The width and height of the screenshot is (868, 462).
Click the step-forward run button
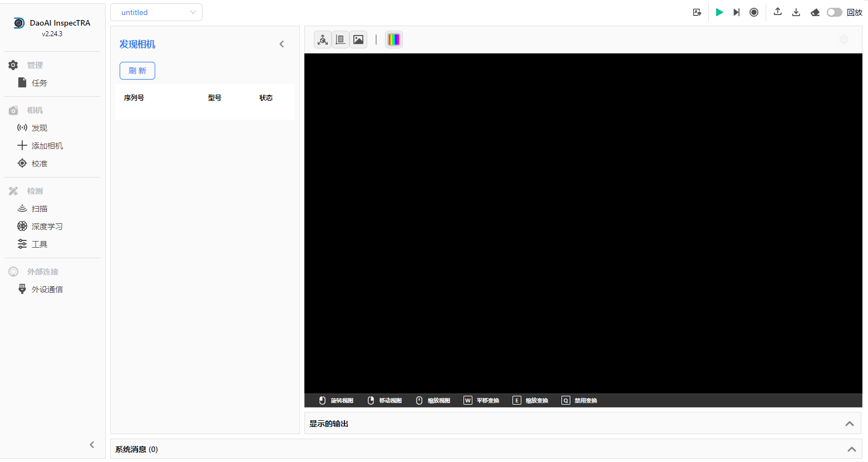click(x=737, y=12)
